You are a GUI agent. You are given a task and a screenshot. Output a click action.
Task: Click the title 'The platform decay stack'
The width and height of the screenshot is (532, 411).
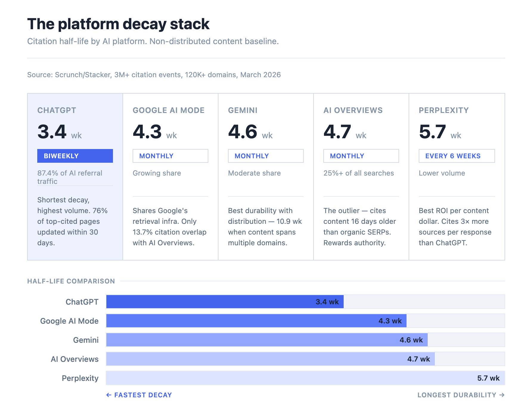tap(118, 24)
